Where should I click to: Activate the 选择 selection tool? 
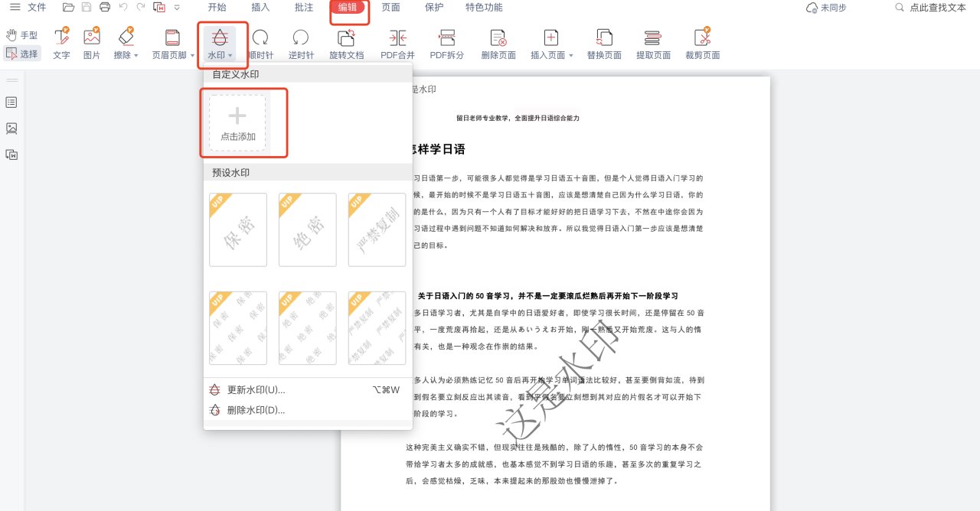click(x=24, y=50)
